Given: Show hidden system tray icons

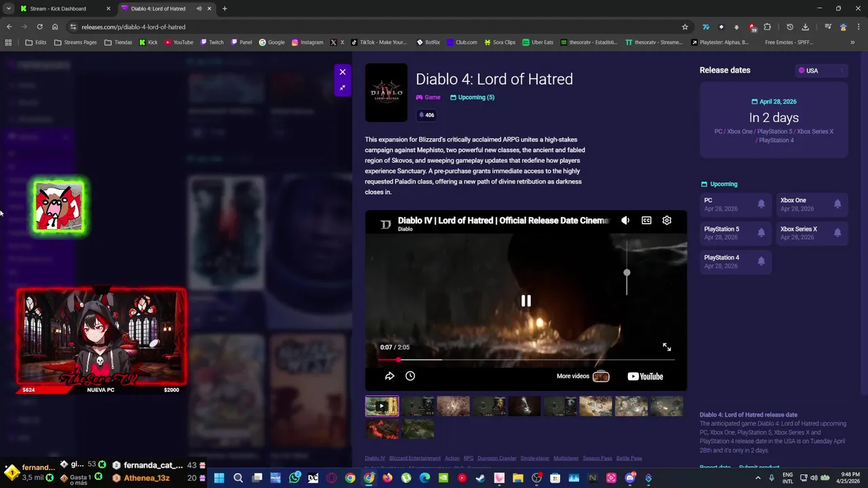Looking at the screenshot, I should (x=757, y=478).
